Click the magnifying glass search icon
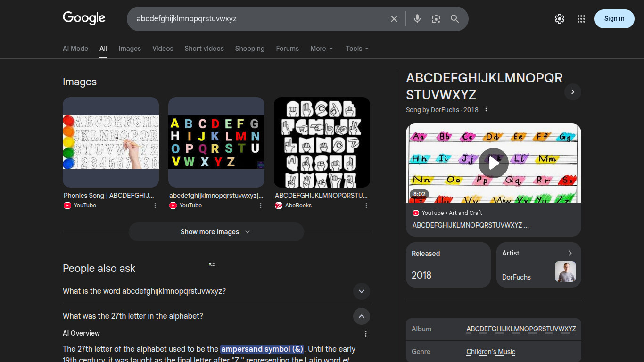644x362 pixels. (454, 19)
